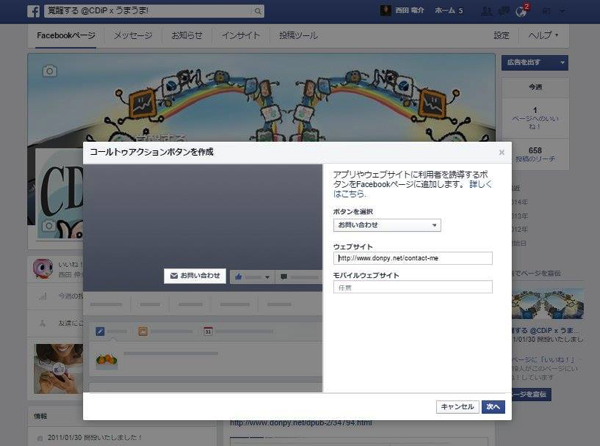
Task: Open donpy.net dpub link in background post
Action: 301,423
